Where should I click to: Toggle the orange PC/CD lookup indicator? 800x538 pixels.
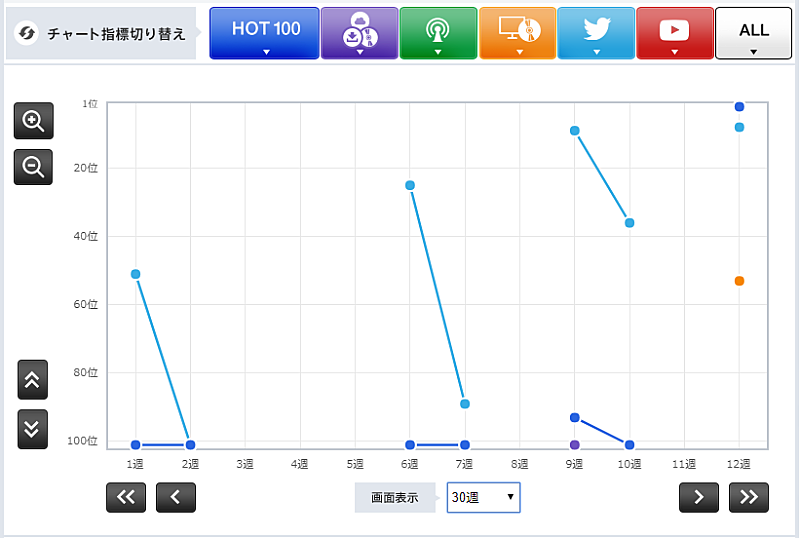(517, 33)
